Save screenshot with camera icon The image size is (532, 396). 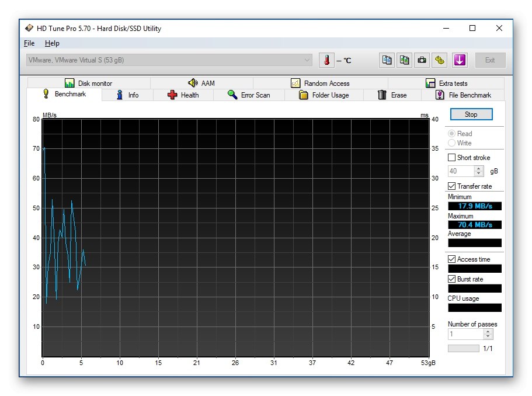(422, 60)
